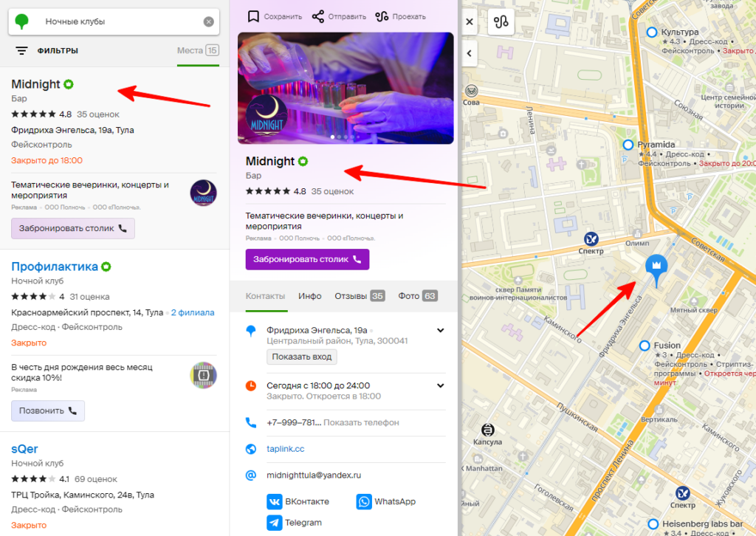Click Мятный сквер label on map

point(694,310)
